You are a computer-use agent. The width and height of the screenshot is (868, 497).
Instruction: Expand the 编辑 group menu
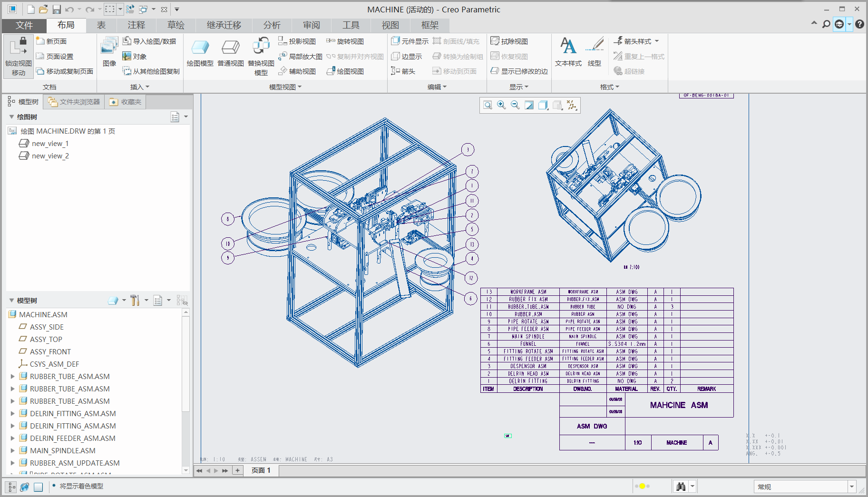click(437, 87)
